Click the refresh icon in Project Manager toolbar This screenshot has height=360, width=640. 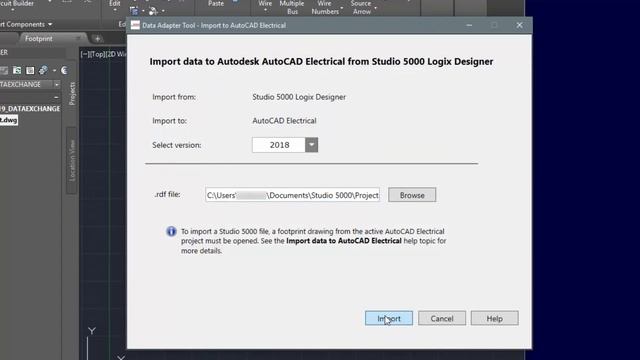point(17,71)
